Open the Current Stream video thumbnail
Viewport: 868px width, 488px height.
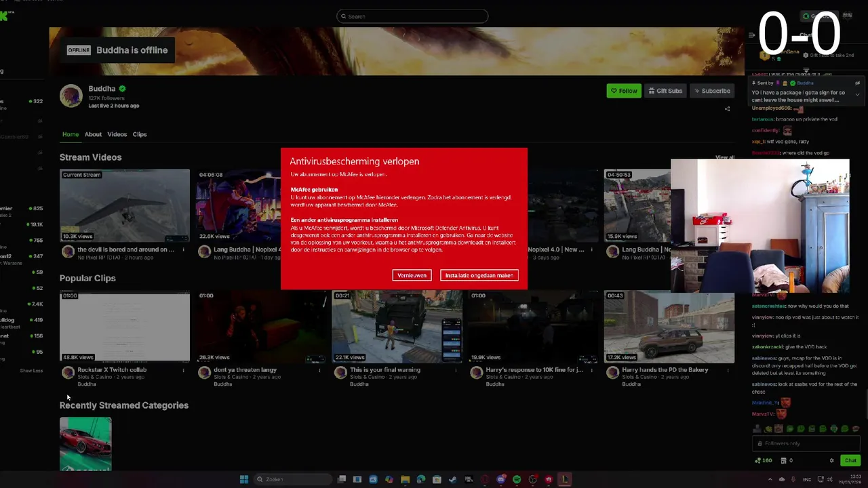coord(125,205)
